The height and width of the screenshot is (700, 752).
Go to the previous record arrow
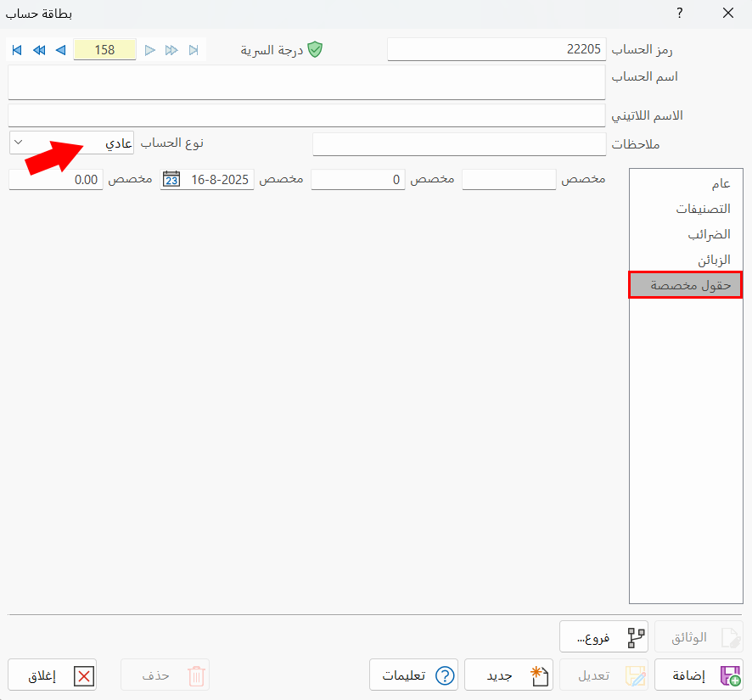[60, 50]
